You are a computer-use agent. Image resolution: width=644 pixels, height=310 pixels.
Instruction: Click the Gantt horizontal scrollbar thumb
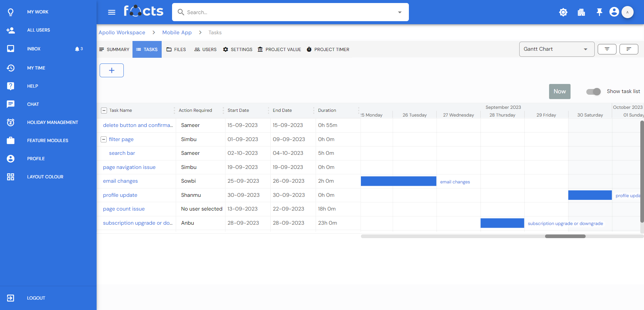click(565, 236)
